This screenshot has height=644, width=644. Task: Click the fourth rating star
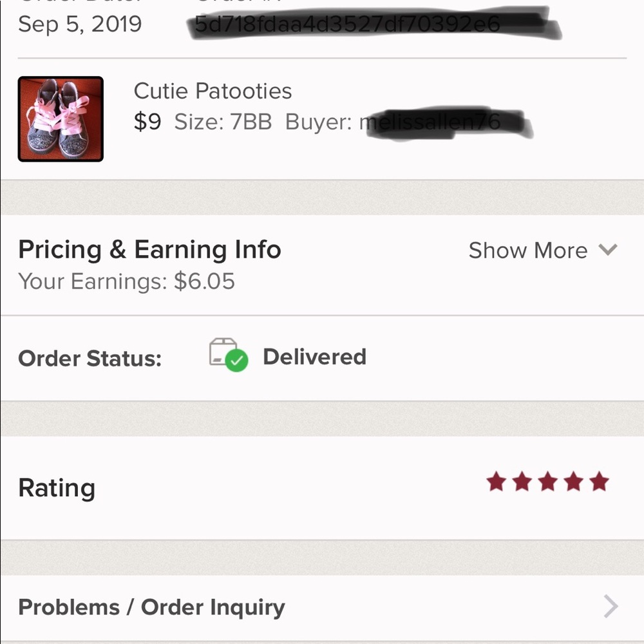[574, 482]
